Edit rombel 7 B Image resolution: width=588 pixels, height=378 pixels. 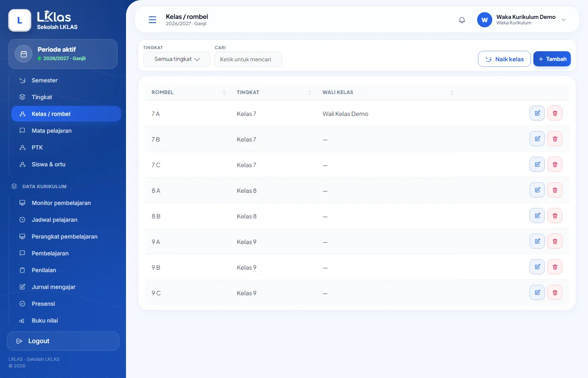[x=537, y=139]
